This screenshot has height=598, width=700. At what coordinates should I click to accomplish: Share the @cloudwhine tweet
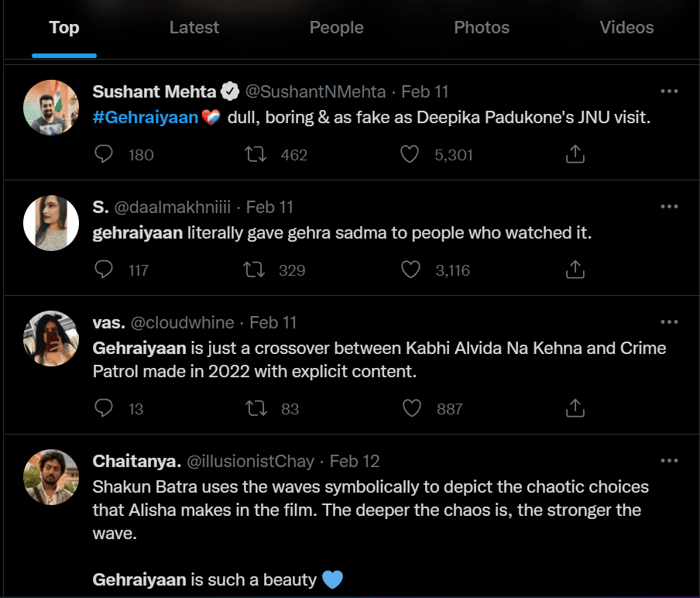point(575,408)
